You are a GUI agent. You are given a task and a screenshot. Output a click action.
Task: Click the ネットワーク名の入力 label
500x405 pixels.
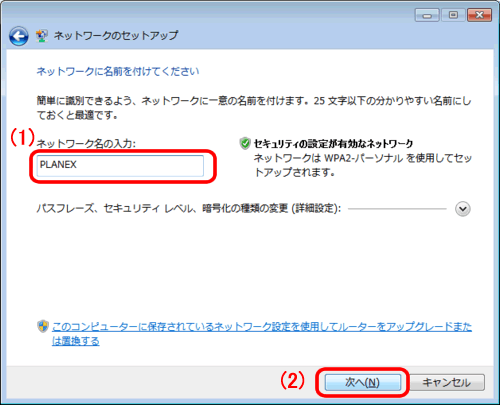click(86, 144)
